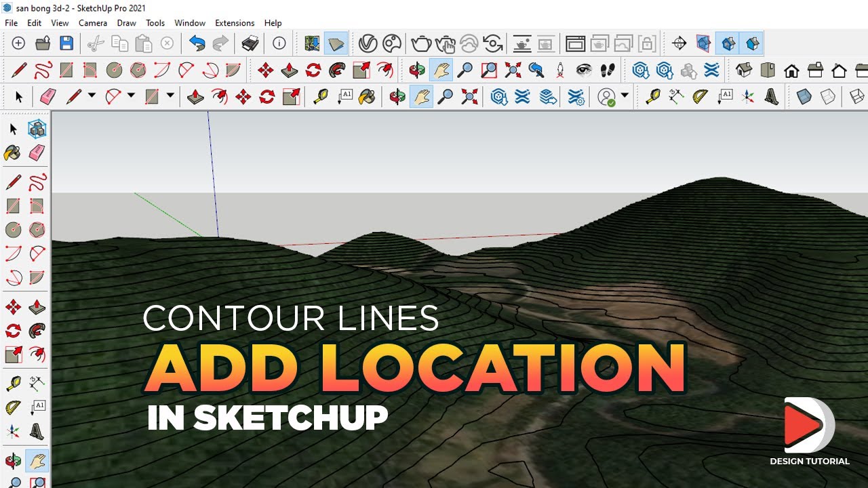The image size is (868, 488).
Task: Select Follow Me in left toolbar
Action: (x=37, y=331)
